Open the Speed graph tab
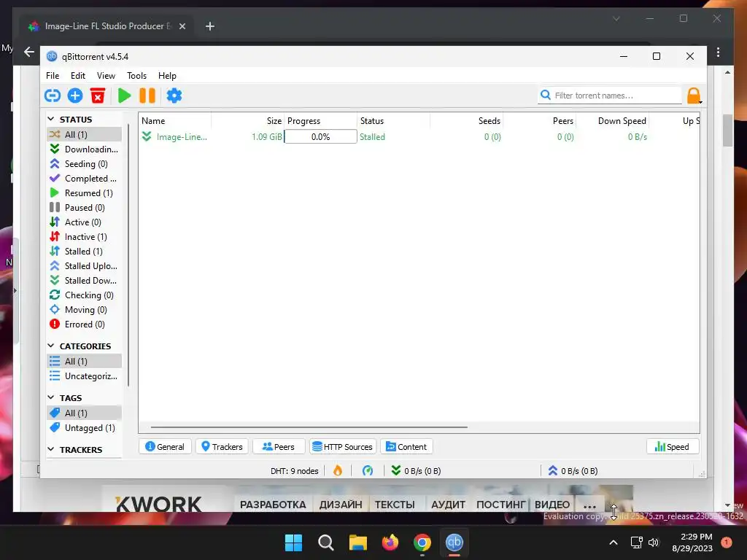 pos(672,447)
